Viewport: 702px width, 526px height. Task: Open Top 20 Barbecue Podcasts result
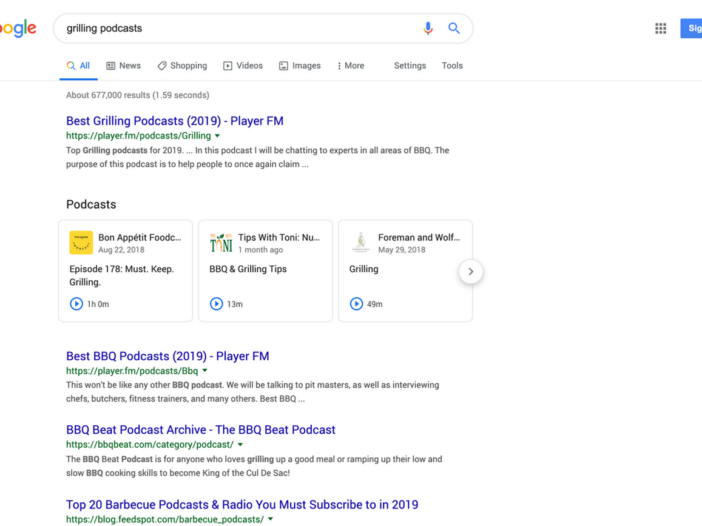pyautogui.click(x=242, y=505)
